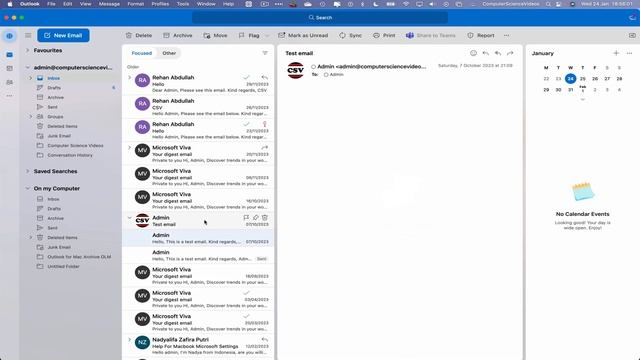Screen dimensions: 640x360
Task: Open the Apple menu
Action: pos(10,4)
